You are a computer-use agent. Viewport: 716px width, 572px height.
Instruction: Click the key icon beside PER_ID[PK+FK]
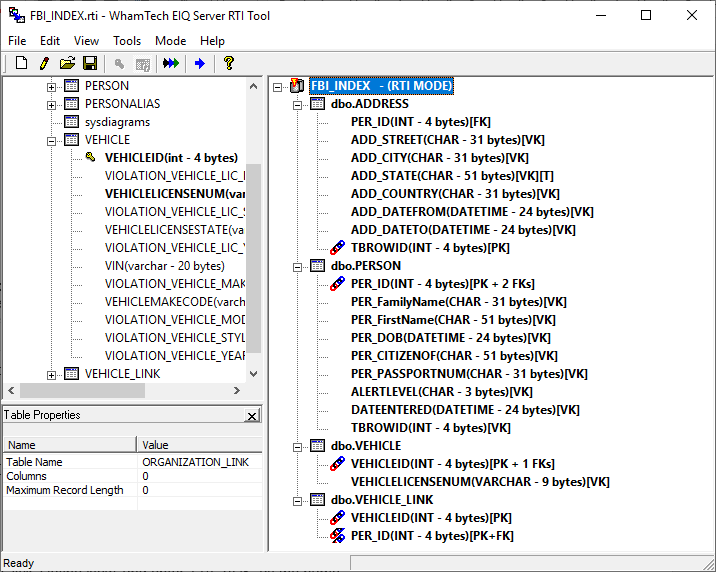337,535
